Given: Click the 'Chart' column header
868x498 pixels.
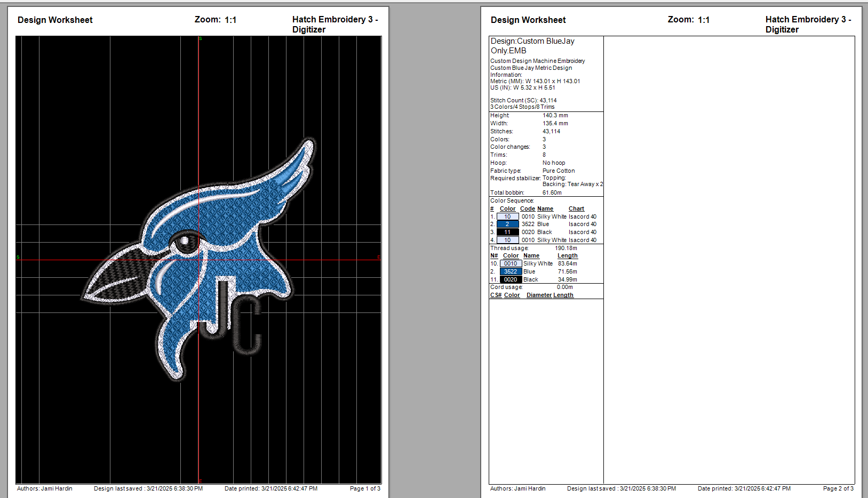Looking at the screenshot, I should (x=576, y=208).
